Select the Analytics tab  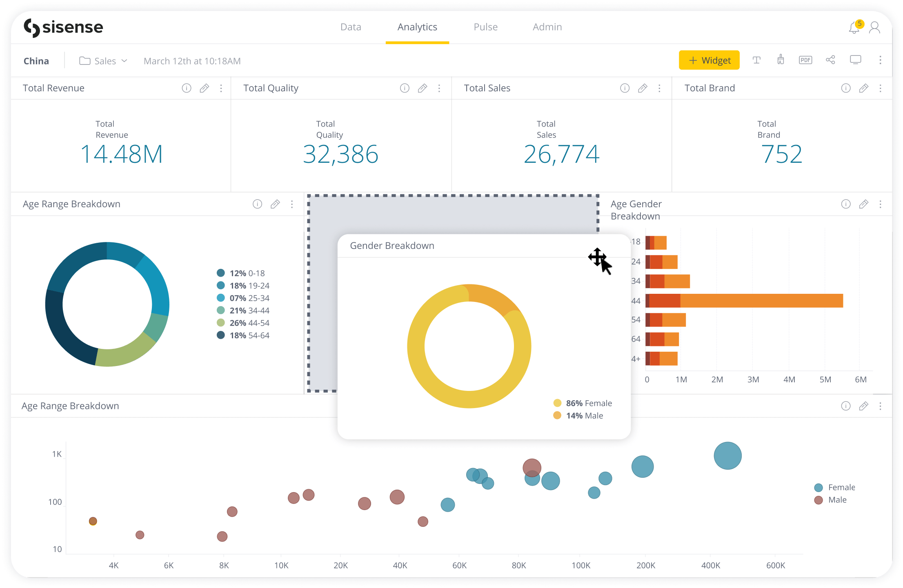(417, 26)
